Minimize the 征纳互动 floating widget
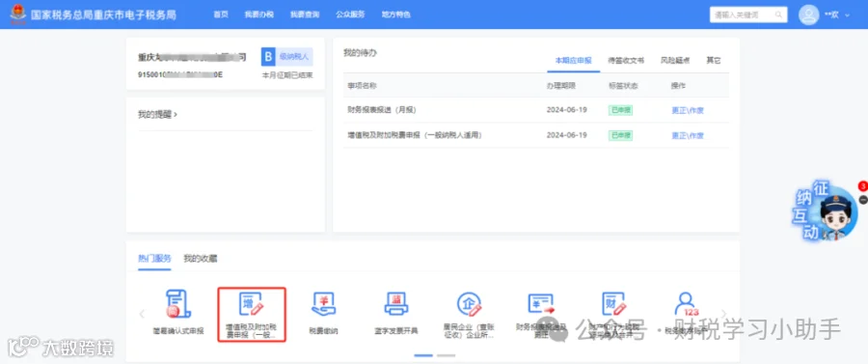The image size is (868, 364). point(862,200)
